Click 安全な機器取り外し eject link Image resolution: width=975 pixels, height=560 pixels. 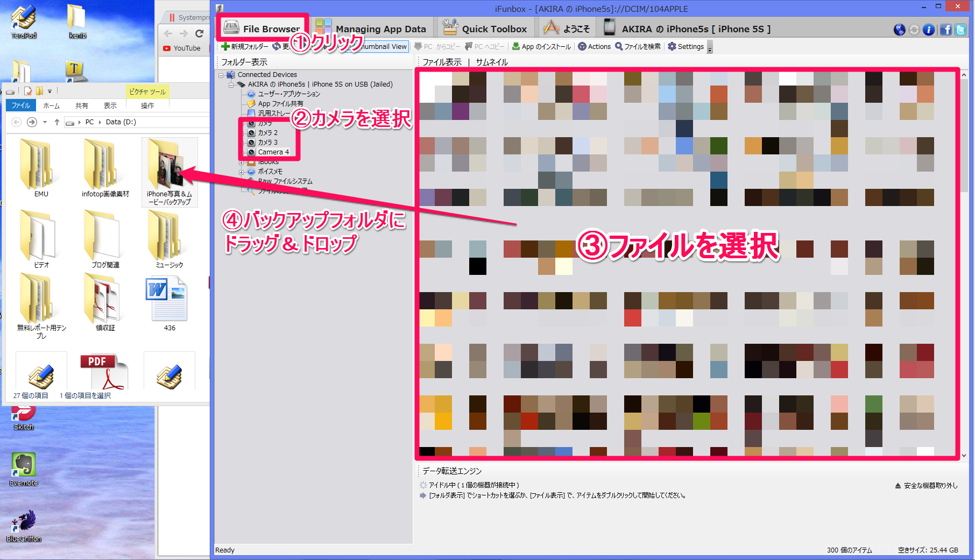click(926, 486)
